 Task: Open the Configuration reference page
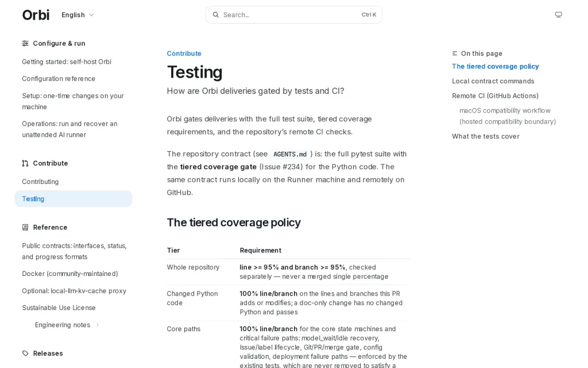tap(59, 78)
